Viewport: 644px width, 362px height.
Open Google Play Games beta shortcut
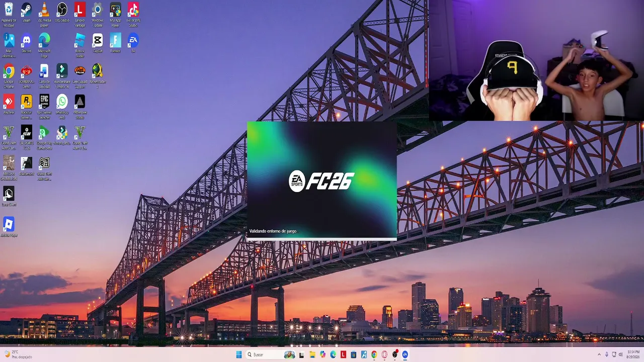[44, 138]
